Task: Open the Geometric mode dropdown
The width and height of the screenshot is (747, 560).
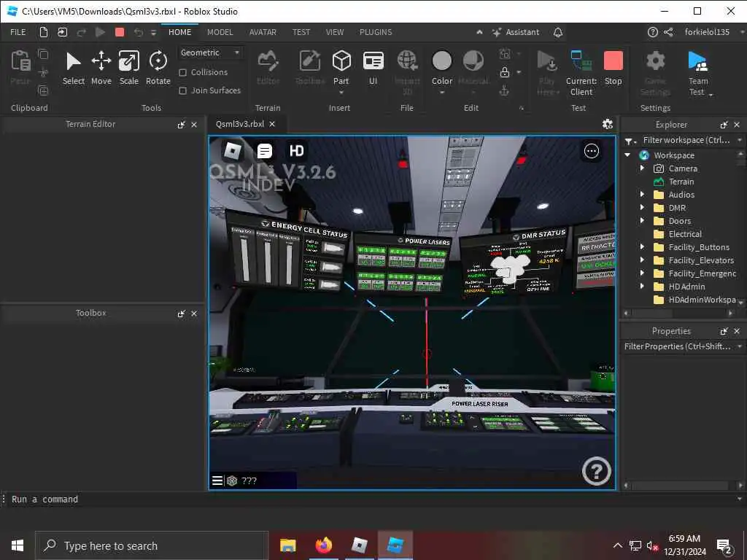Action: [x=210, y=52]
